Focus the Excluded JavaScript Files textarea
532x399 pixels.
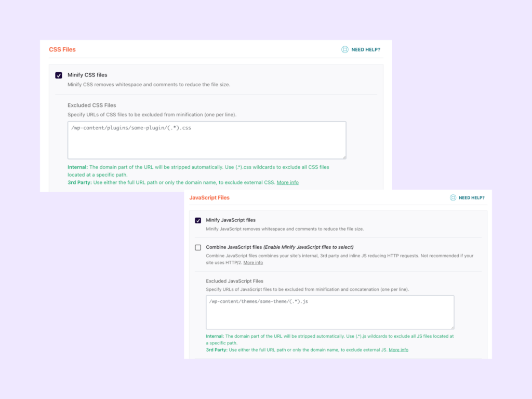point(330,312)
